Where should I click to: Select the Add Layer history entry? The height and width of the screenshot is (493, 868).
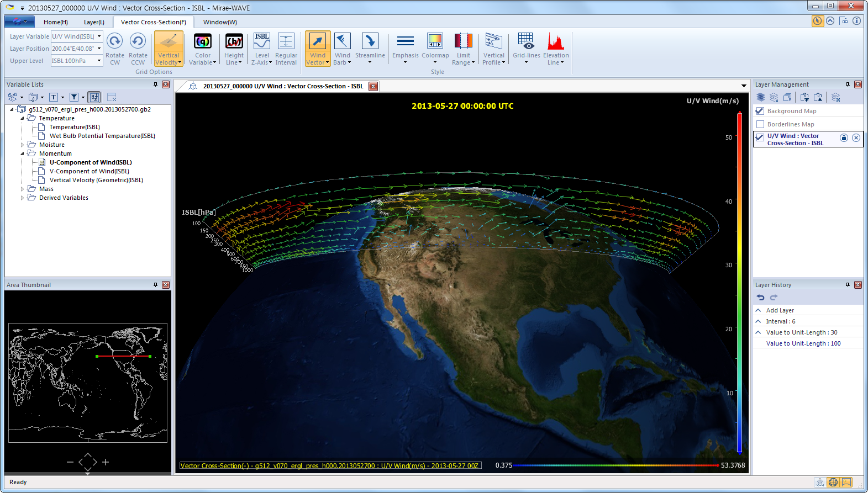pos(808,310)
